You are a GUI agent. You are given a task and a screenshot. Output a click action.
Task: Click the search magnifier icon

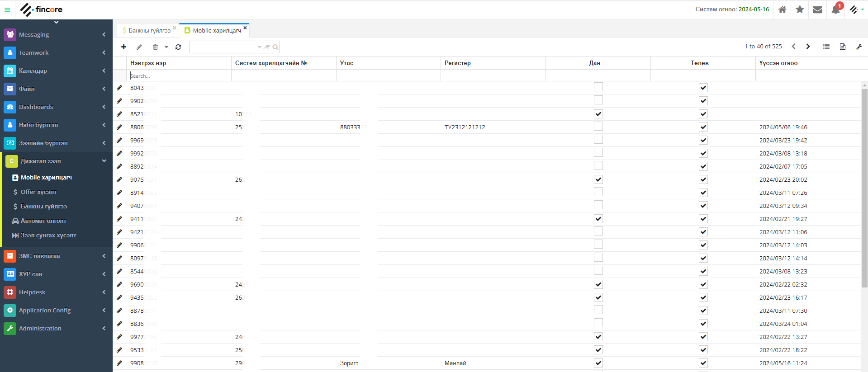275,47
